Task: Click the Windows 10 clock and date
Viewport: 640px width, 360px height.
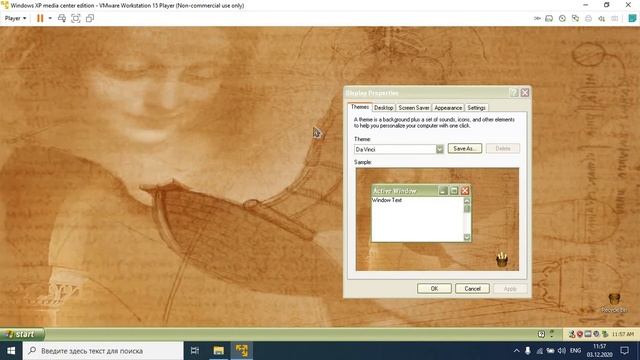Action: [x=600, y=351]
